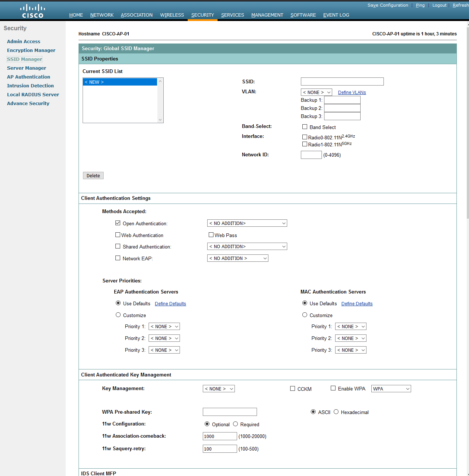Viewport: 469px width, 476px height.
Task: Click the Define VLANs link
Action: tap(352, 93)
